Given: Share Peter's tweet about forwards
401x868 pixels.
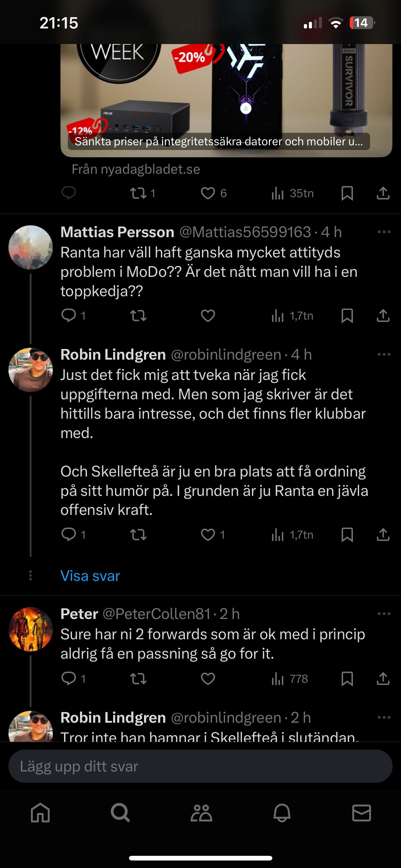Looking at the screenshot, I should (x=383, y=679).
